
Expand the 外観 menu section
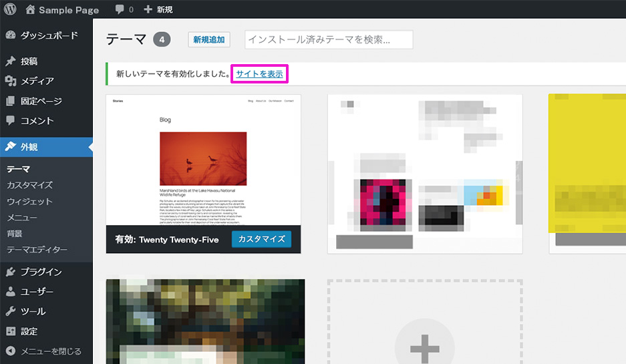point(29,147)
